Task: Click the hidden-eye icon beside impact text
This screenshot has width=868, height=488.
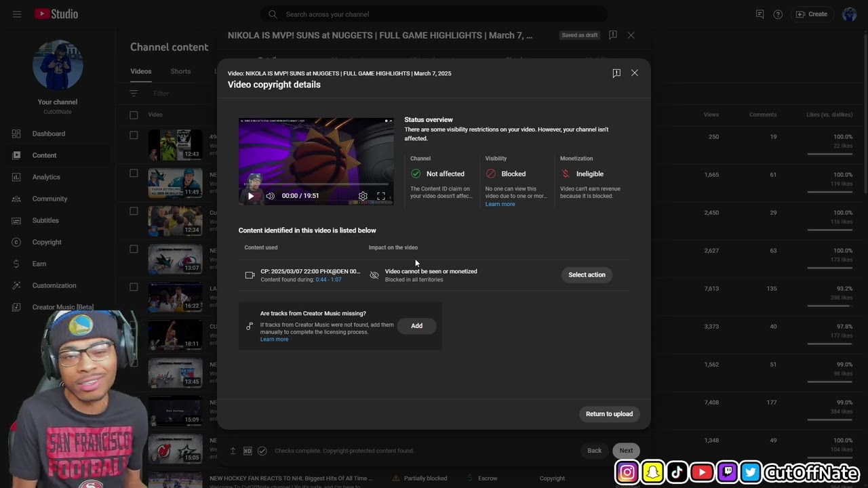Action: 374,275
